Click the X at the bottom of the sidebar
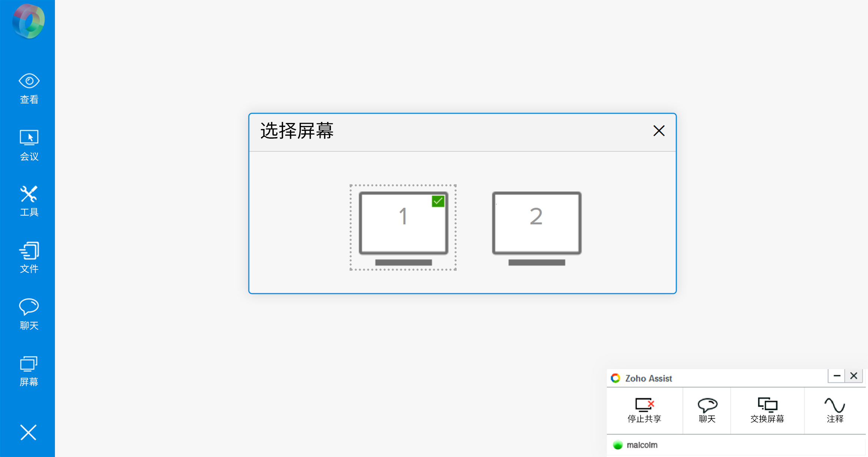Screen dimensions: 868x457 coord(28,432)
